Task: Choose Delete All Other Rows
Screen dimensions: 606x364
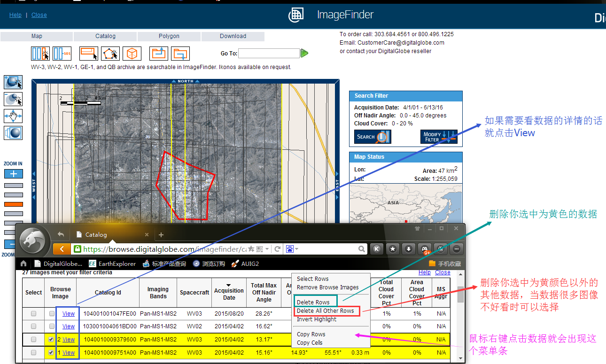Action: tap(326, 311)
